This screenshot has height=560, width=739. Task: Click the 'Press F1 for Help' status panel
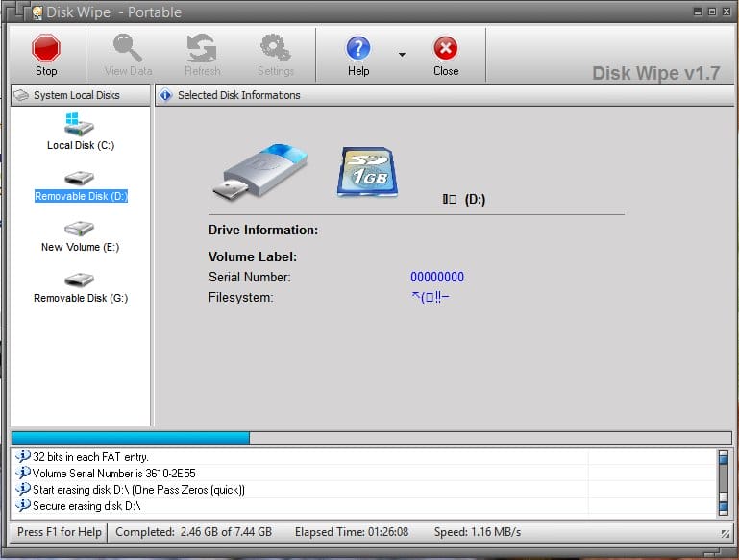59,532
